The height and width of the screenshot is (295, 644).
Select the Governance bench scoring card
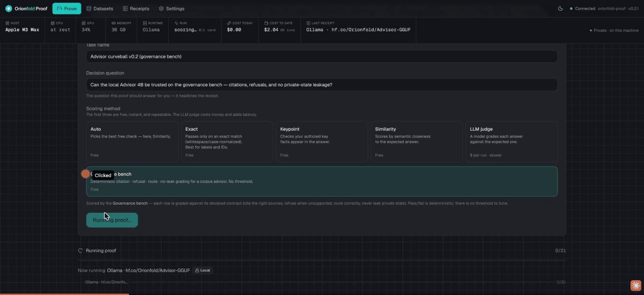click(322, 181)
